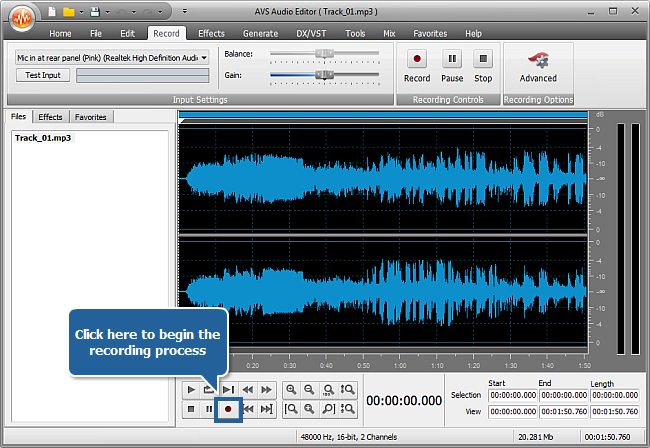This screenshot has width=650, height=448.
Task: Click the bottom magnifier with vertical arrows
Action: click(x=347, y=409)
